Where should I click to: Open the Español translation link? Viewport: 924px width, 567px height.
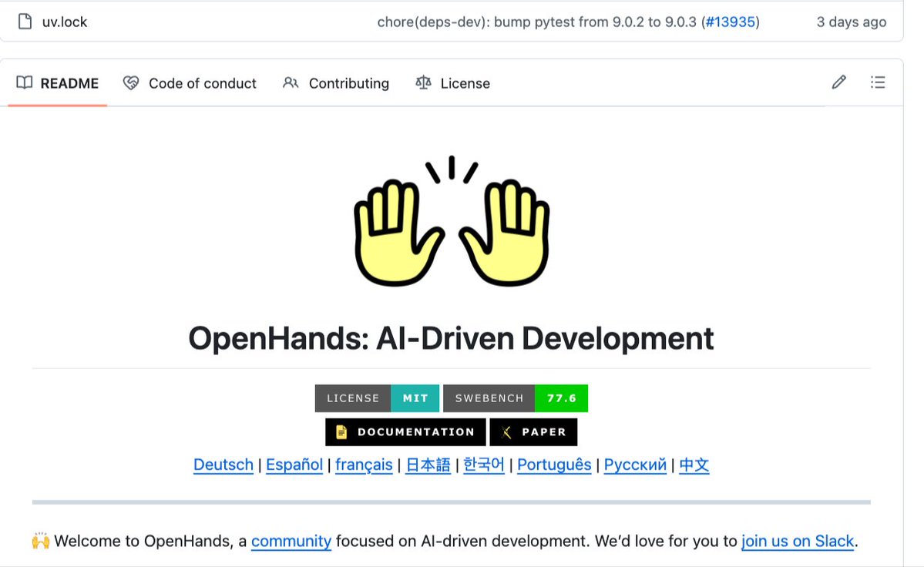(294, 465)
